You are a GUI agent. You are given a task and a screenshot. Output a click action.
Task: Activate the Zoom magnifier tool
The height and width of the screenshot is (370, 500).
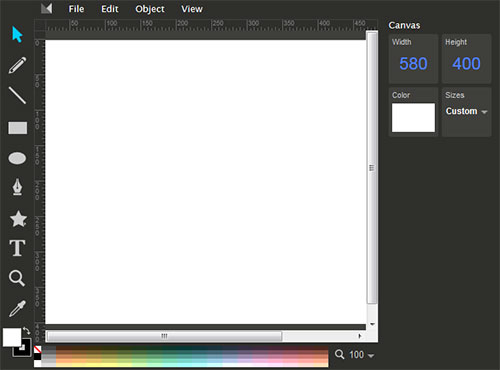pos(17,278)
